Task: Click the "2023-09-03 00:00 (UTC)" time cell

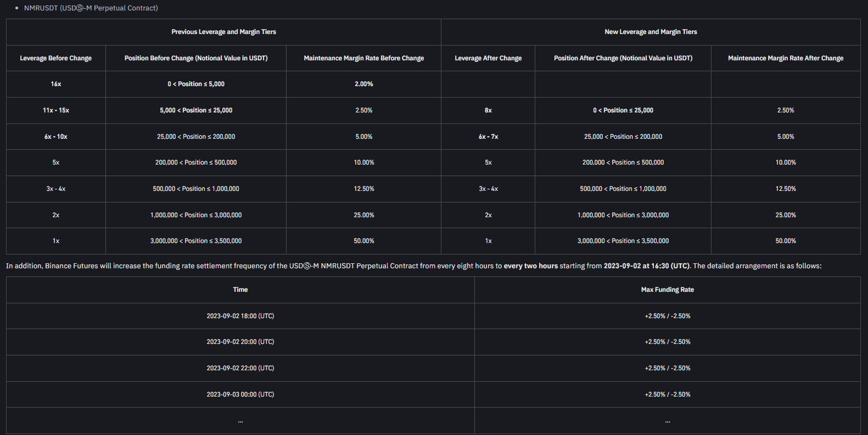Action: pos(240,394)
